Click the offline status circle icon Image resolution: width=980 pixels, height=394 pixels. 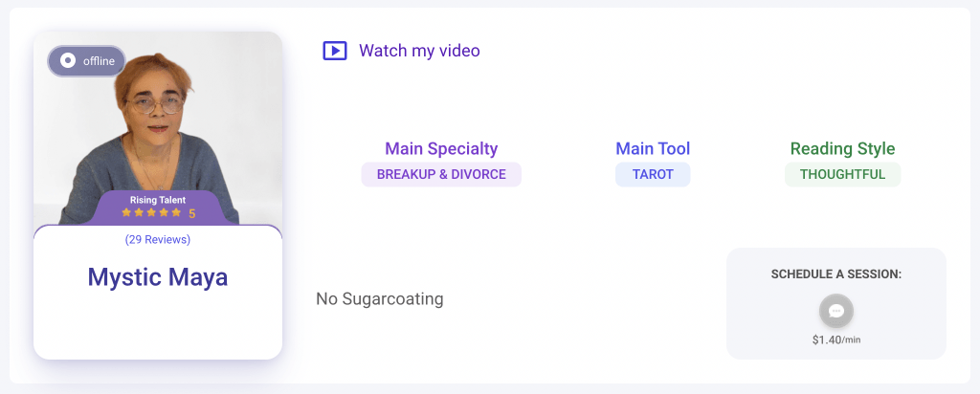click(x=68, y=60)
